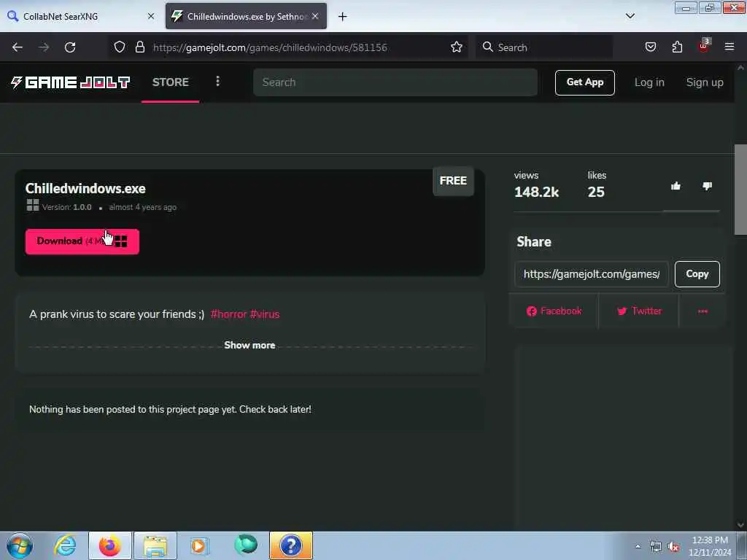Give the game a thumbs down
Viewport: 747px width, 560px height.
point(708,186)
